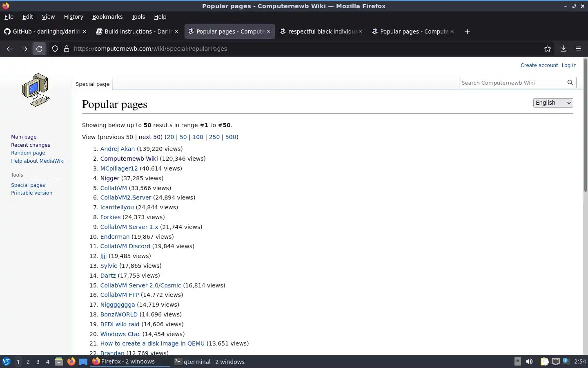Open the File menu
The height and width of the screenshot is (368, 588).
(9, 17)
